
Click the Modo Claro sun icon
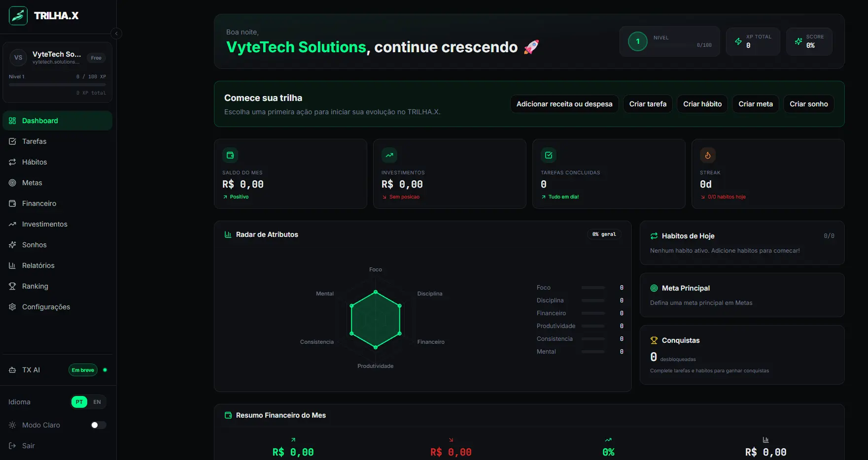tap(12, 425)
